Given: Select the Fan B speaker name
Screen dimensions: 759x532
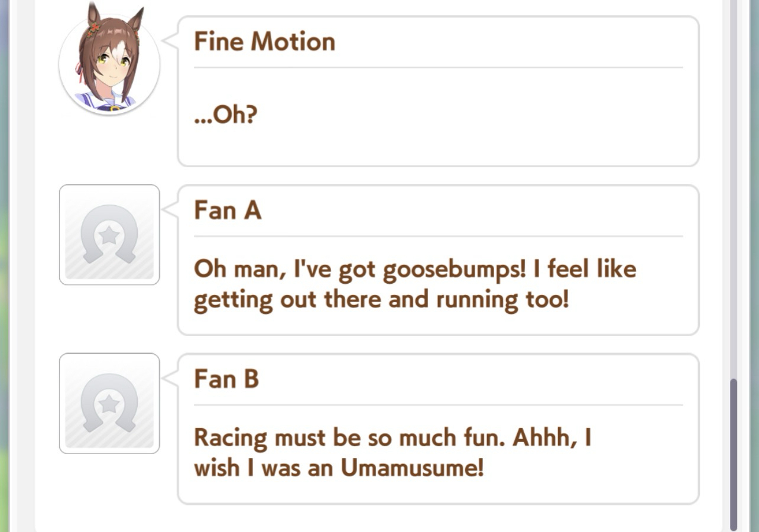Looking at the screenshot, I should [x=226, y=379].
